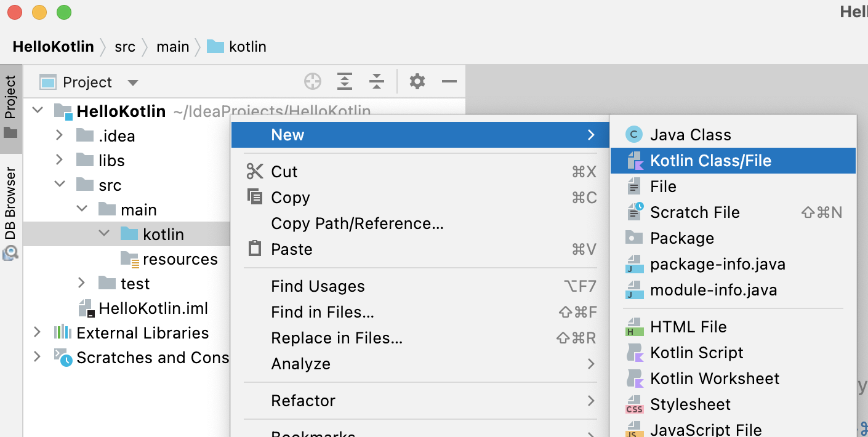Click the DB Browser icon in left strip
Image resolution: width=868 pixels, height=437 pixels.
10,252
